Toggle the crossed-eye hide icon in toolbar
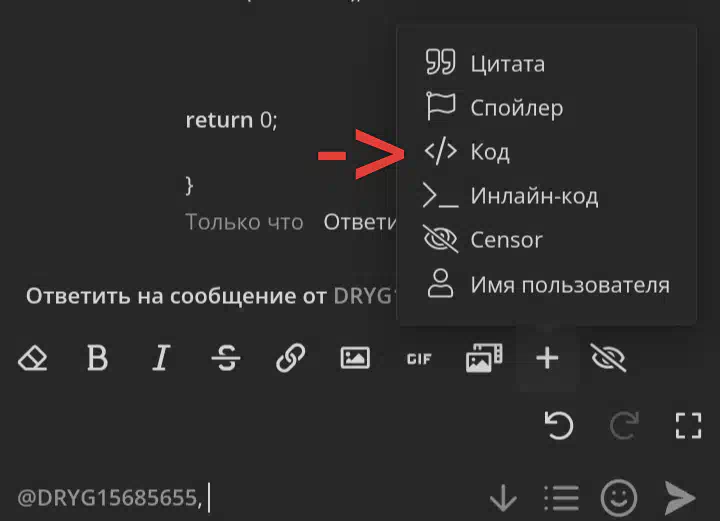 pos(608,358)
